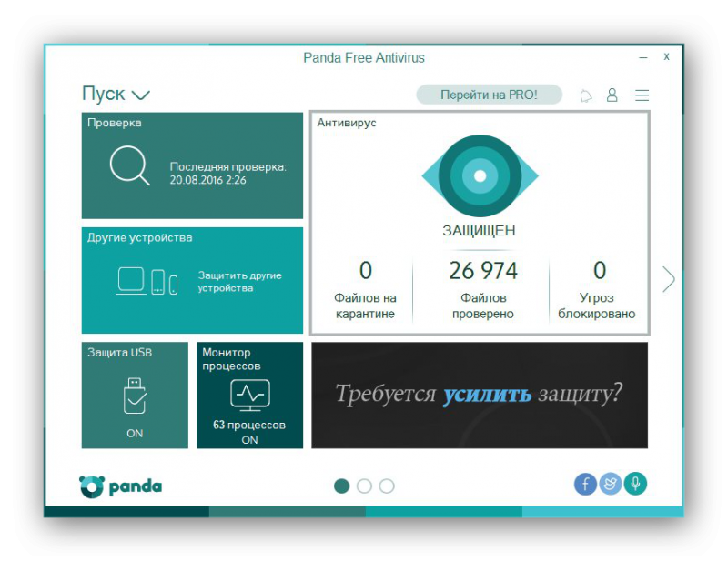This screenshot has height=561, width=728.
Task: Click Защитить другие устройства text
Action: point(239,282)
